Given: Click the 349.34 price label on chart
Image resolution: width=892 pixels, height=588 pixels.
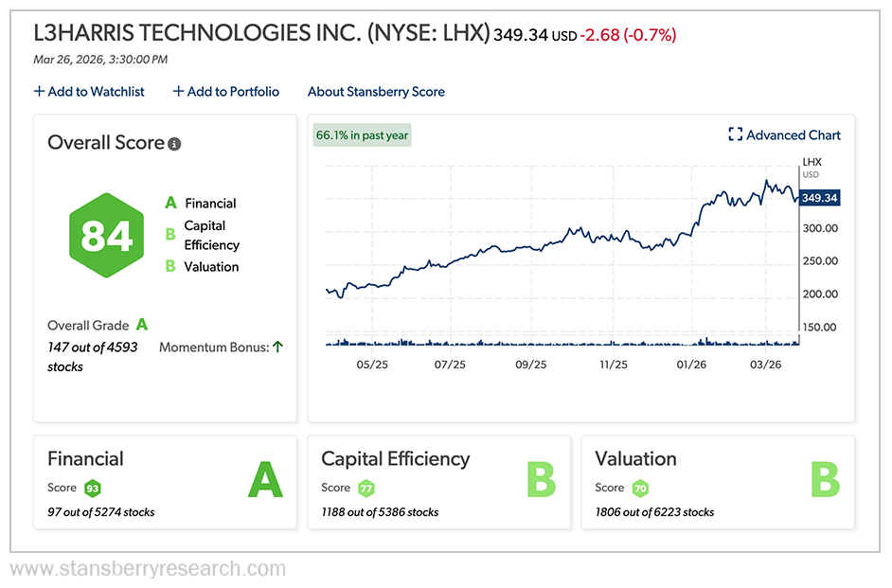Looking at the screenshot, I should [819, 198].
